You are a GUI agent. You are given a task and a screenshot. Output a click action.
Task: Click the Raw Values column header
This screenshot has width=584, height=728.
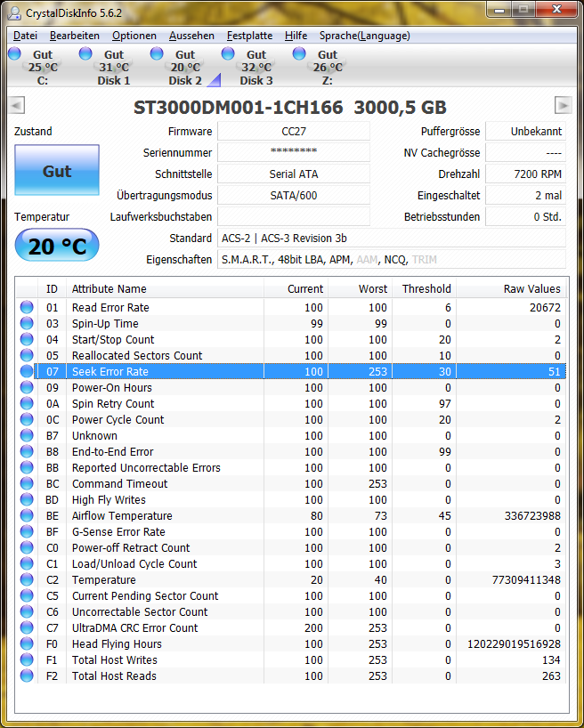(511, 288)
